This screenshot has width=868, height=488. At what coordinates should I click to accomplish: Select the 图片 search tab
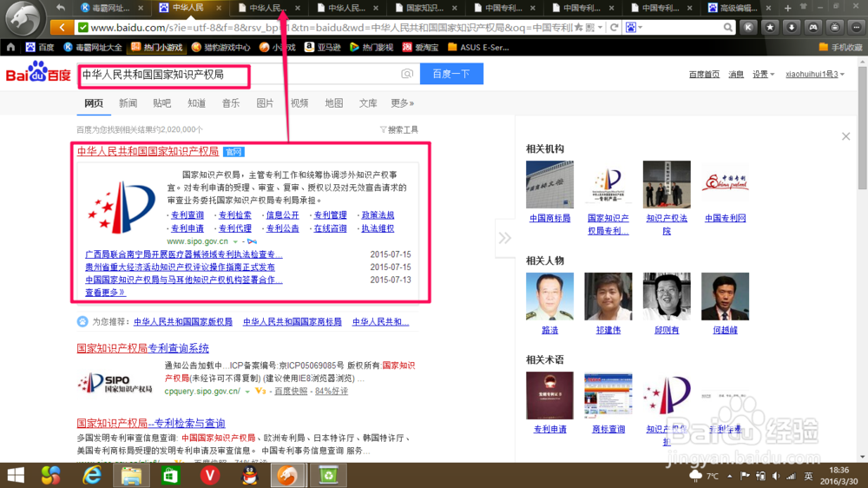click(x=265, y=103)
